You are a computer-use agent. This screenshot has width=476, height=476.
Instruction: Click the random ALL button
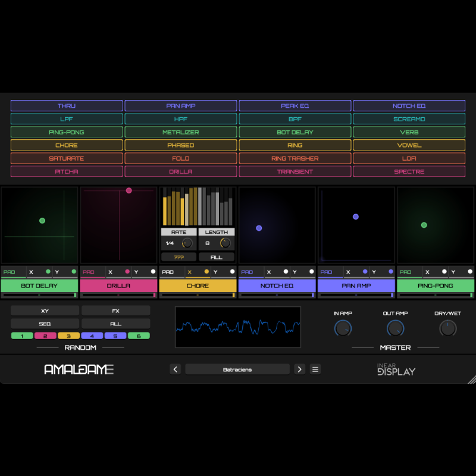115,324
